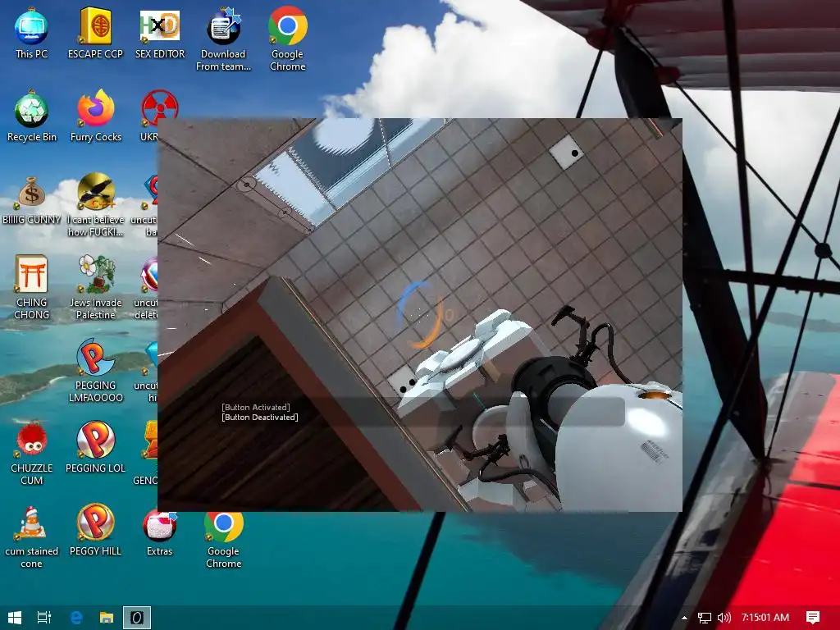Select the red Chuzzle fuzzball icon
Image resolution: width=840 pixels, height=630 pixels.
click(x=31, y=440)
